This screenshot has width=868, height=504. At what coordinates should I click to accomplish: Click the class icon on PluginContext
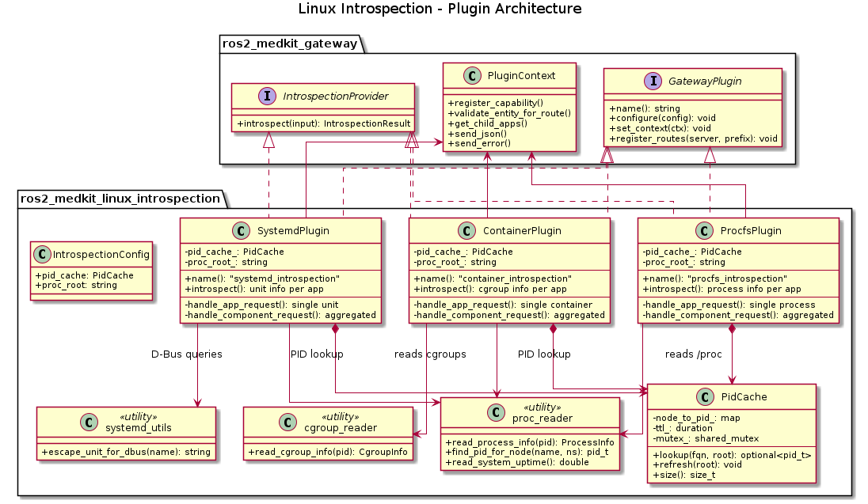[x=473, y=76]
